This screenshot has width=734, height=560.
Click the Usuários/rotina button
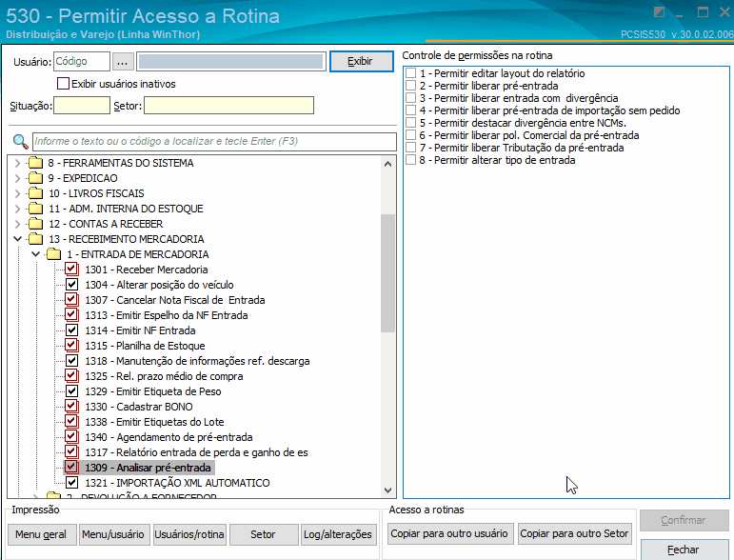coord(189,534)
